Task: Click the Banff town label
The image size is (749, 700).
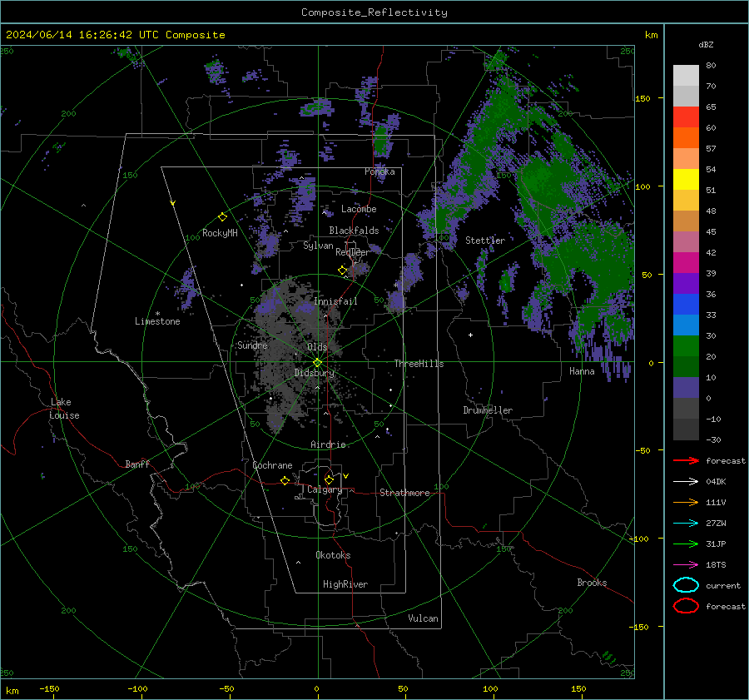Action: pyautogui.click(x=137, y=464)
